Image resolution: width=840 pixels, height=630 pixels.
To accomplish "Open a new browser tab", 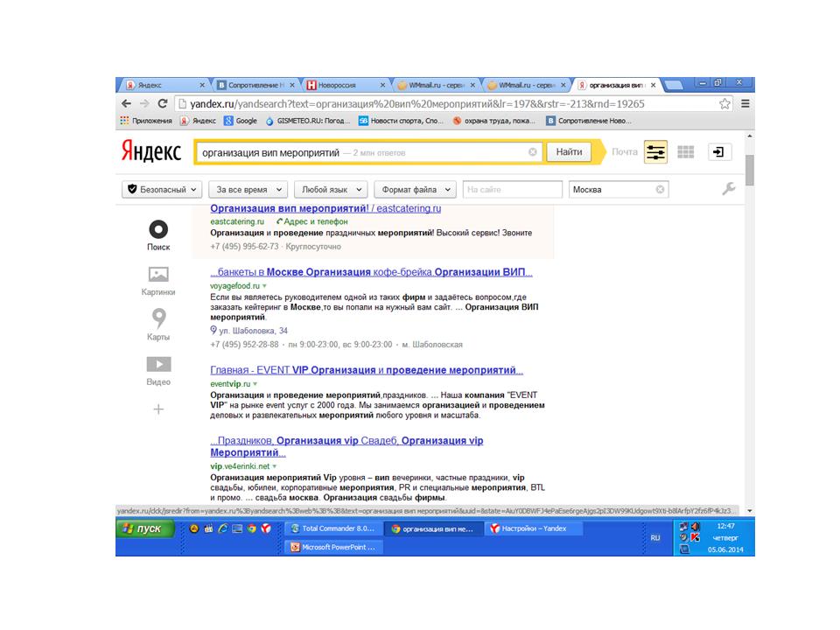I will (x=673, y=85).
